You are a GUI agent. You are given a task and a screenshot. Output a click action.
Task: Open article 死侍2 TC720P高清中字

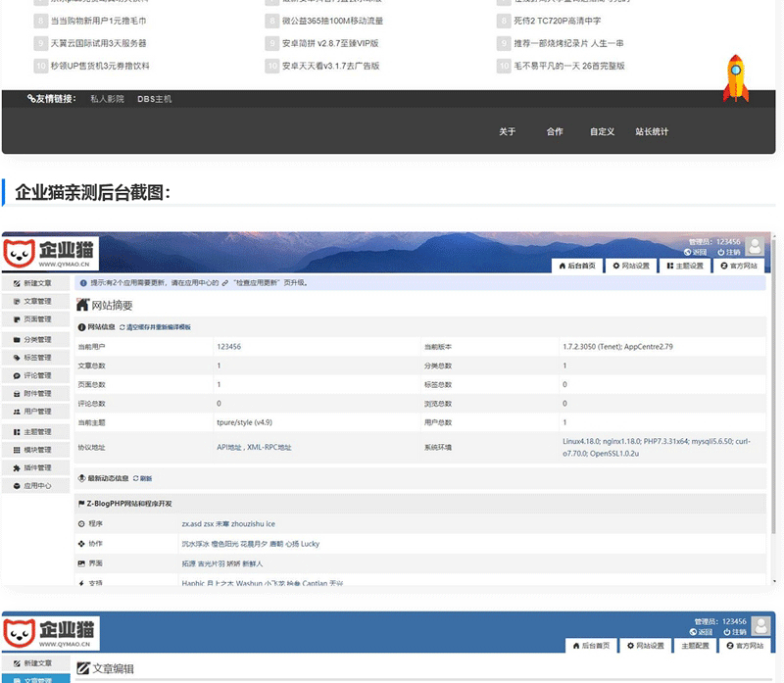click(x=558, y=21)
